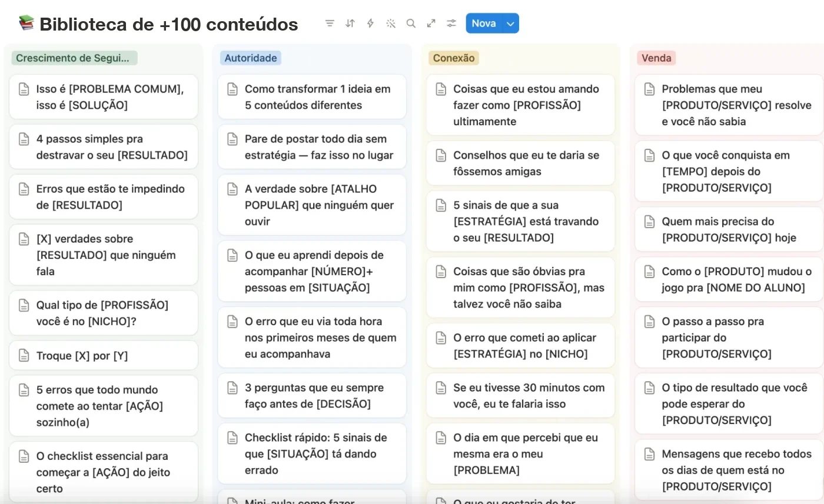824x504 pixels.
Task: Open card '4 passos simples pra destravar'
Action: pos(104,147)
